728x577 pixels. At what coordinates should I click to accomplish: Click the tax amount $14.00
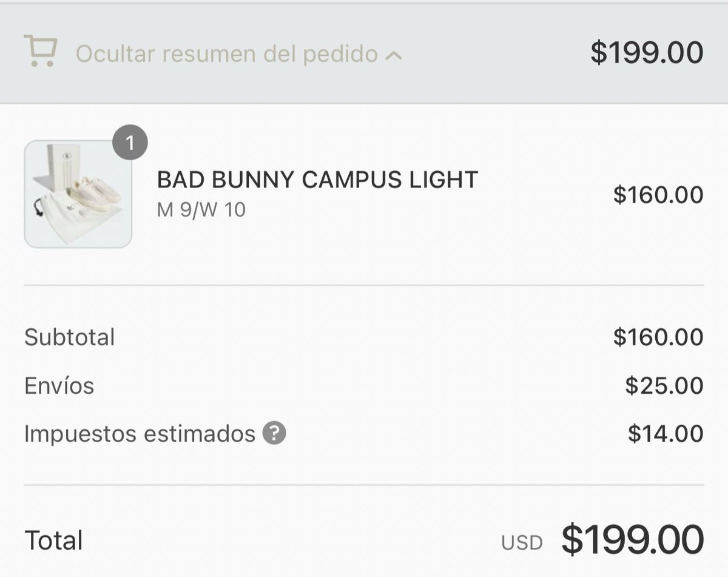tap(666, 434)
